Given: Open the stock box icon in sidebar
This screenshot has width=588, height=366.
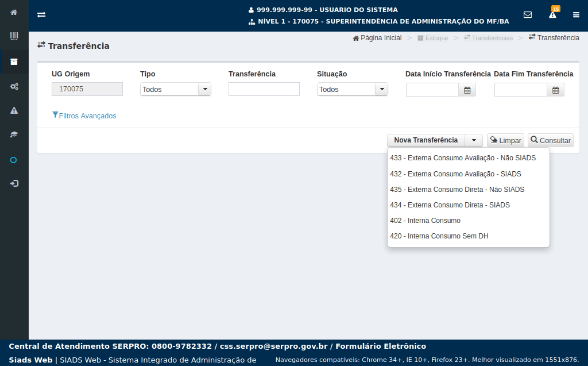Looking at the screenshot, I should [14, 62].
